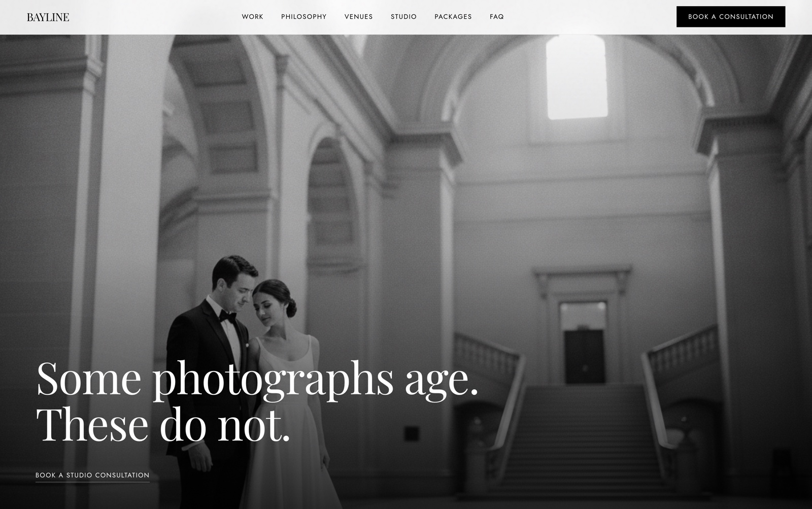The image size is (812, 509).
Task: Follow the Book a Studio Consultation link
Action: click(x=92, y=476)
